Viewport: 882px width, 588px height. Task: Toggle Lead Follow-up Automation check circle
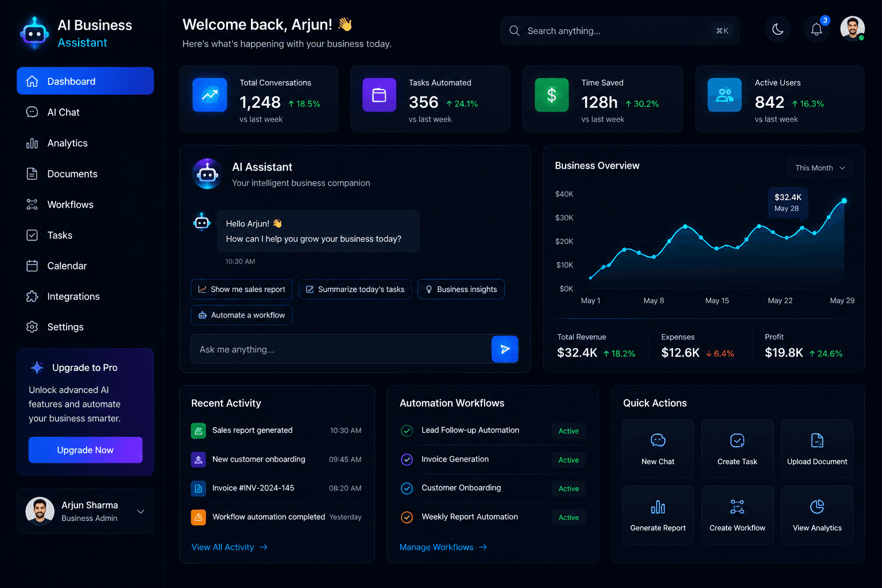click(407, 431)
